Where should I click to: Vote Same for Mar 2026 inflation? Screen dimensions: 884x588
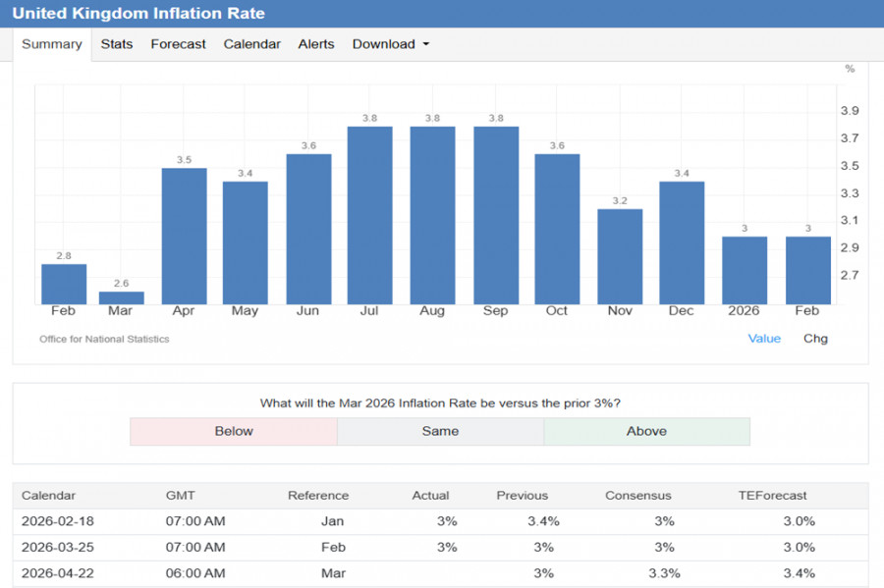440,431
